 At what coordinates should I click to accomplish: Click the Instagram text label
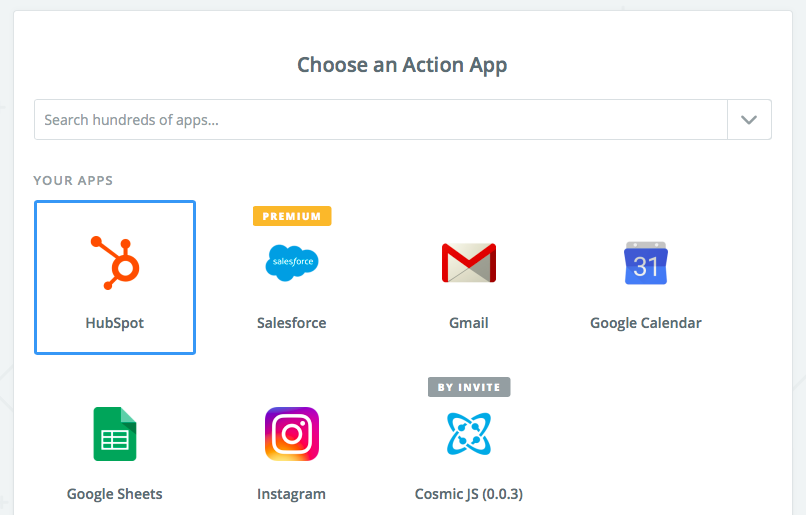pyautogui.click(x=292, y=494)
